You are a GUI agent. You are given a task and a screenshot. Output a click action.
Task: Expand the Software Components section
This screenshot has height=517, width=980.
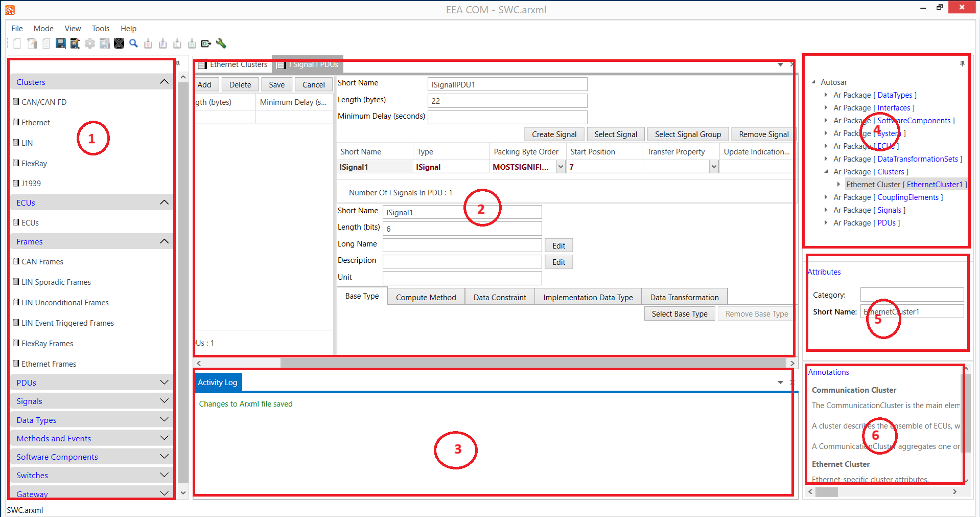pyautogui.click(x=164, y=457)
